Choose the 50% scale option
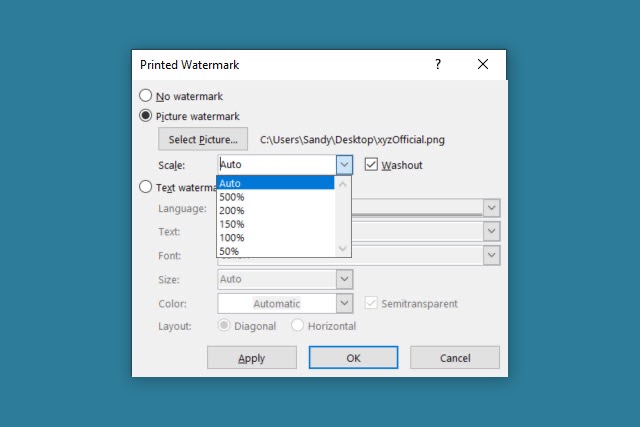Screen dimensions: 640x427 pyautogui.click(x=275, y=250)
